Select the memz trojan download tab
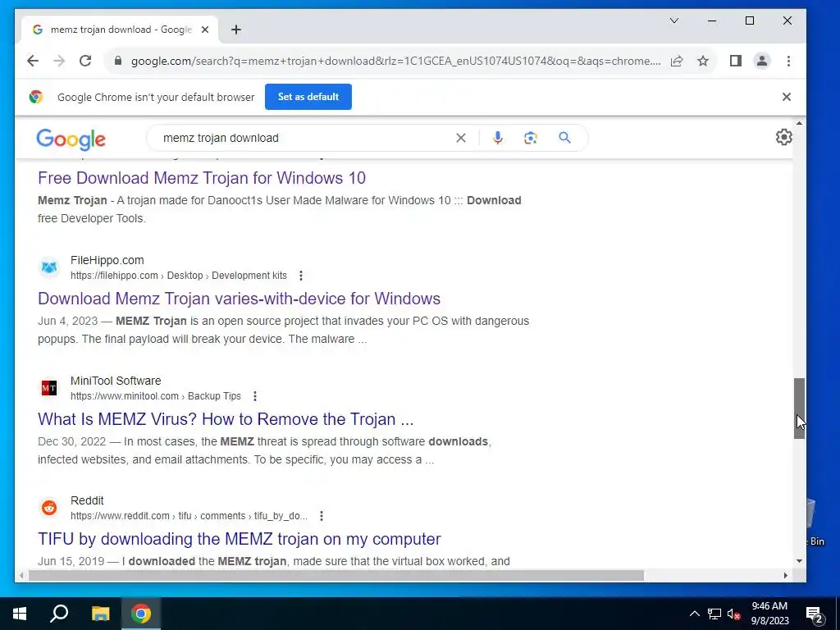 (x=119, y=30)
